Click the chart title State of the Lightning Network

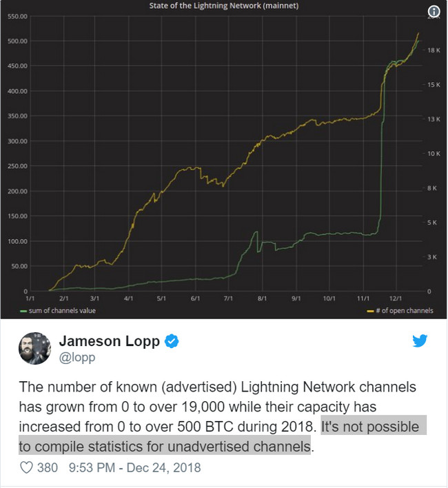coord(224,6)
